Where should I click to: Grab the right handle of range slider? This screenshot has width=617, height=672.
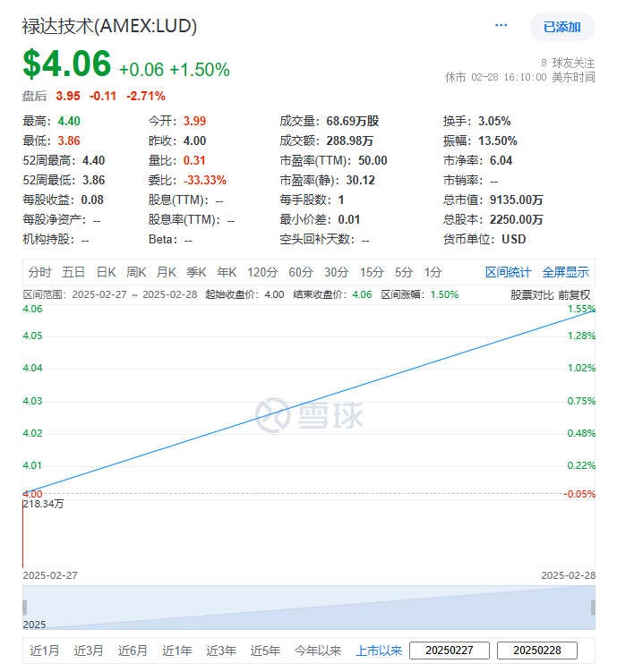pyautogui.click(x=593, y=608)
